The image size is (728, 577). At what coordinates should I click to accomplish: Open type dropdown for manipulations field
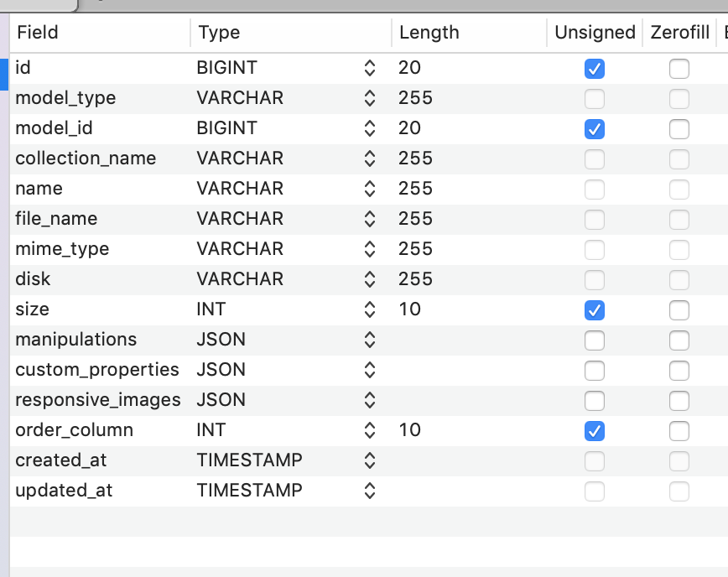point(370,340)
